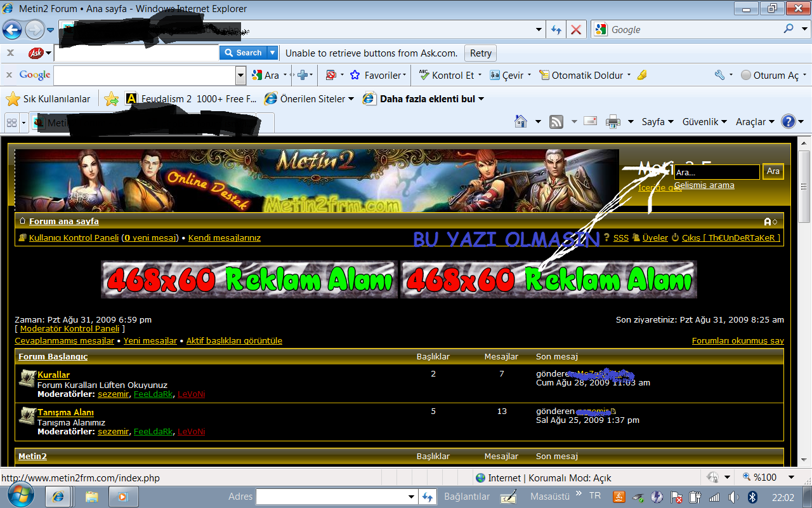
Task: Open Kullanıcı Kontrol Paneli link
Action: pyautogui.click(x=74, y=238)
